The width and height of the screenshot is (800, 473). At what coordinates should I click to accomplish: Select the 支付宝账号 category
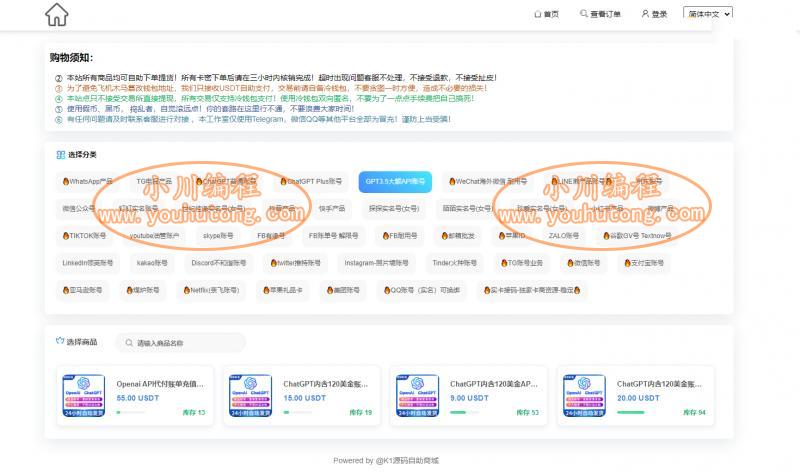pyautogui.click(x=644, y=263)
